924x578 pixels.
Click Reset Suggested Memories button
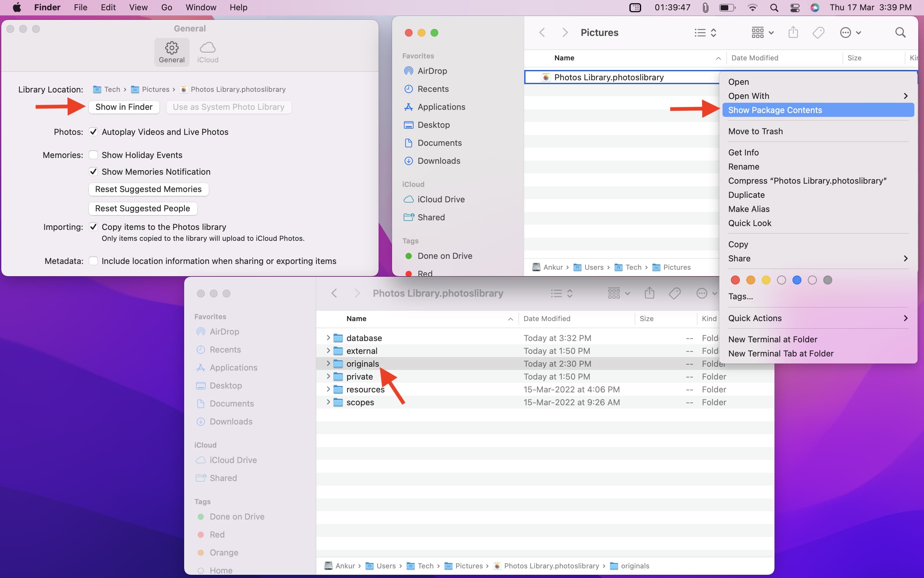click(x=149, y=189)
